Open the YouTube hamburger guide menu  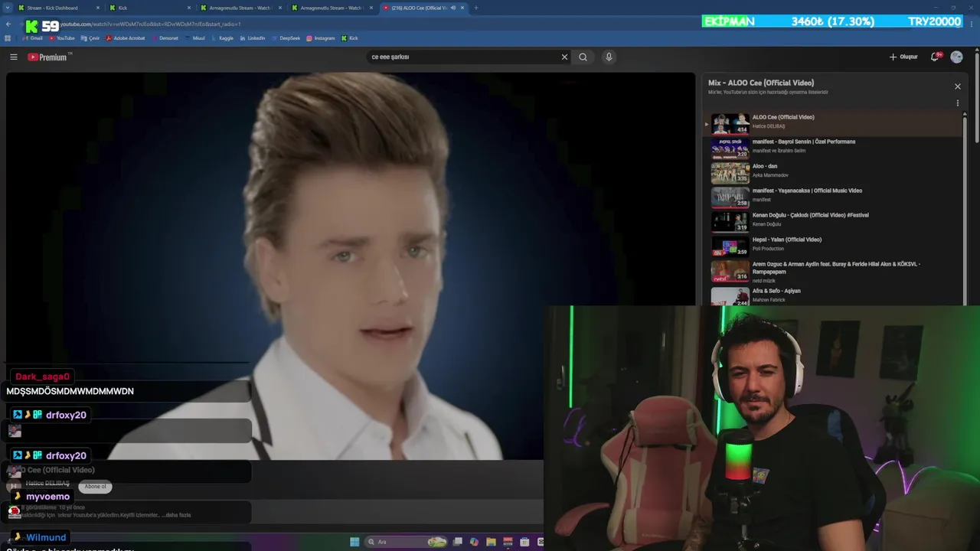tap(13, 57)
